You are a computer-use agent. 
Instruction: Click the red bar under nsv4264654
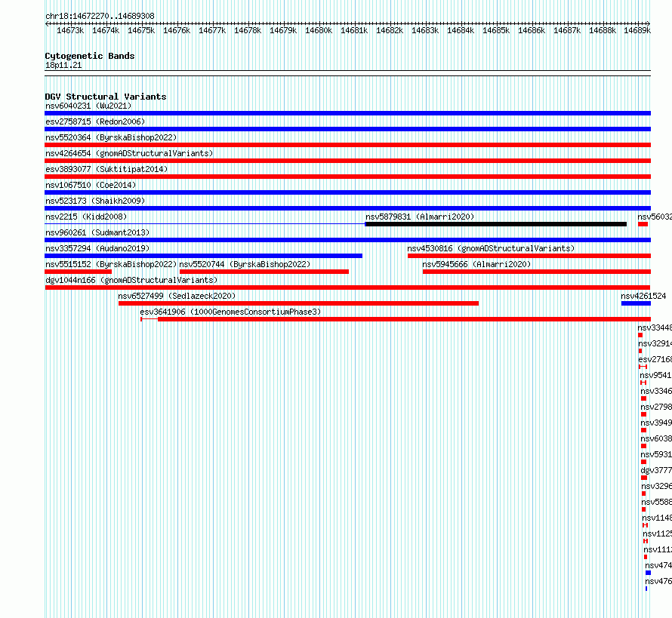tap(347, 161)
